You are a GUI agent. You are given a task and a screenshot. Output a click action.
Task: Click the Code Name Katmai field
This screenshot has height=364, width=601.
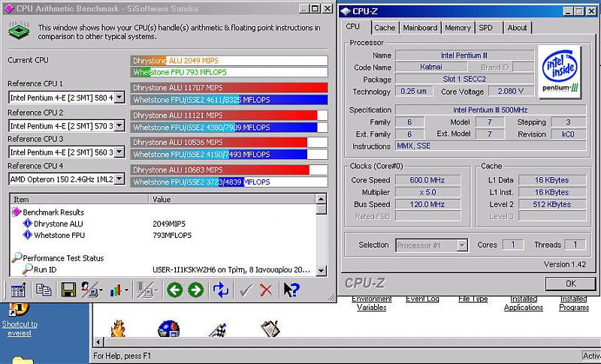point(430,67)
